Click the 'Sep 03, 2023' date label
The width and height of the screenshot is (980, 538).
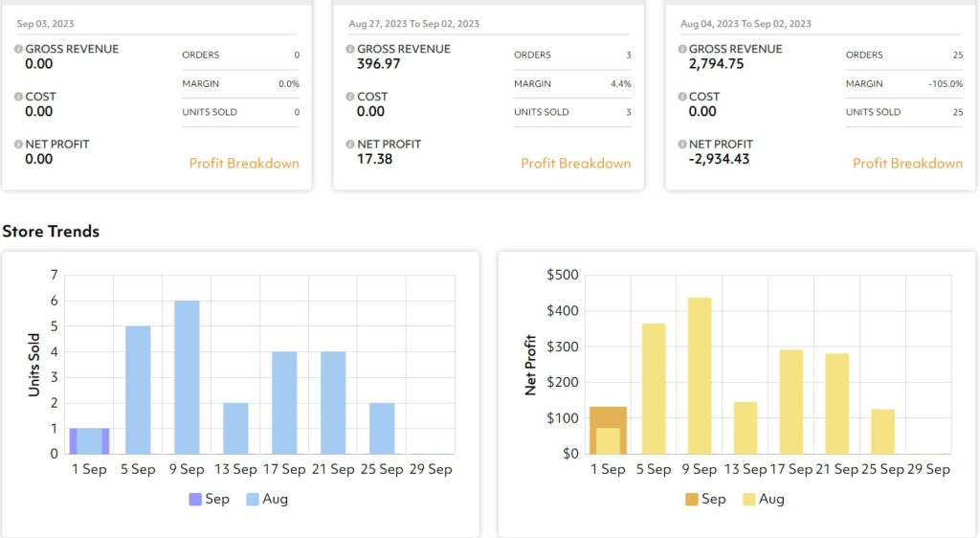45,24
